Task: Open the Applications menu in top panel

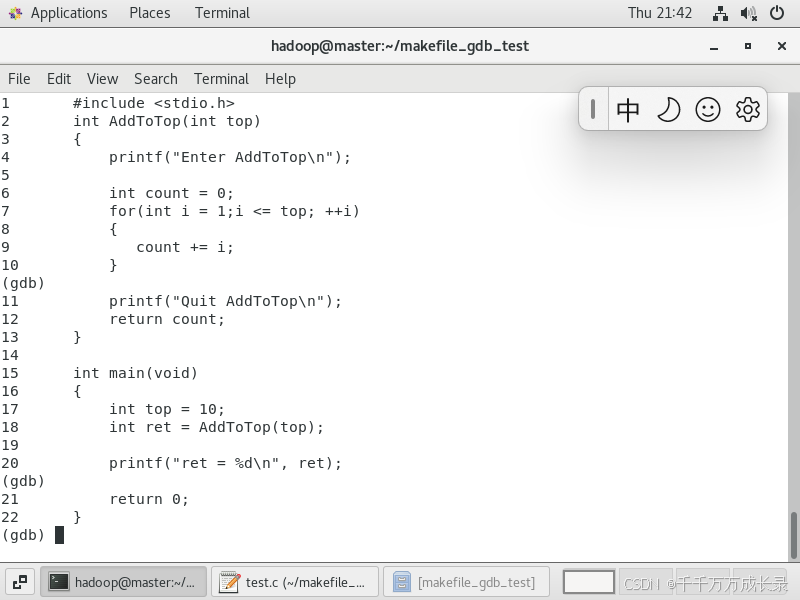Action: [69, 13]
